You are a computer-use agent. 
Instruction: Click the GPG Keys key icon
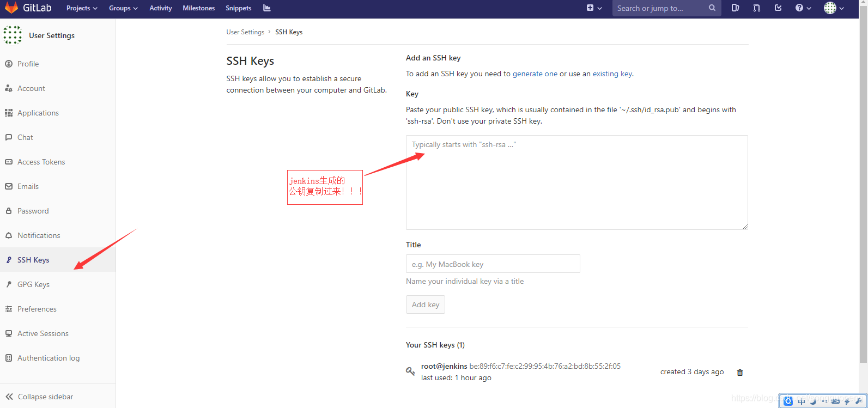pyautogui.click(x=9, y=284)
